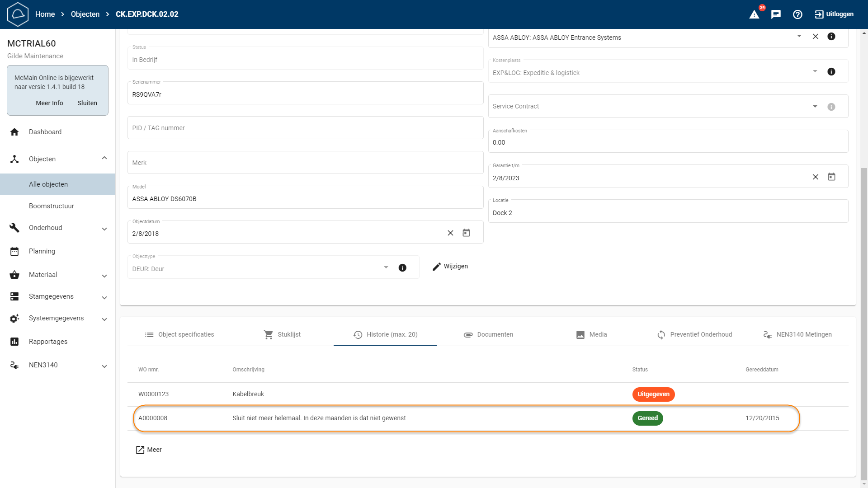Open calendar picker for Objectdatum

click(x=466, y=233)
